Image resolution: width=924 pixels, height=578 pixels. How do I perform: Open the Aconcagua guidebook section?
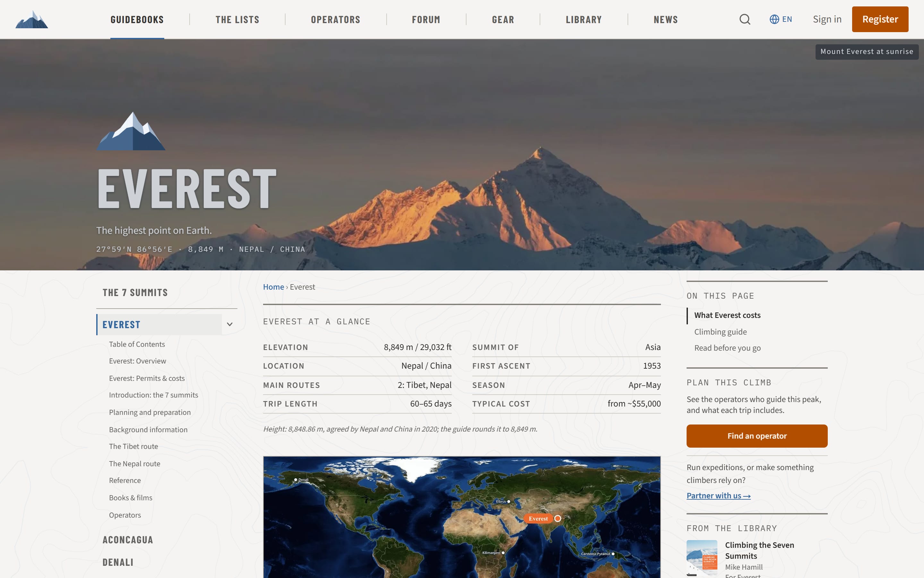127,540
